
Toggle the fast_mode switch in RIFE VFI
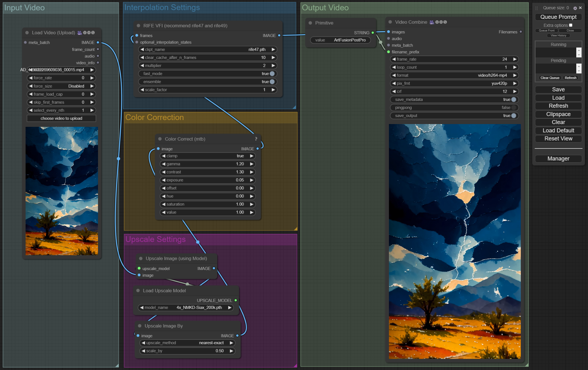coord(272,74)
